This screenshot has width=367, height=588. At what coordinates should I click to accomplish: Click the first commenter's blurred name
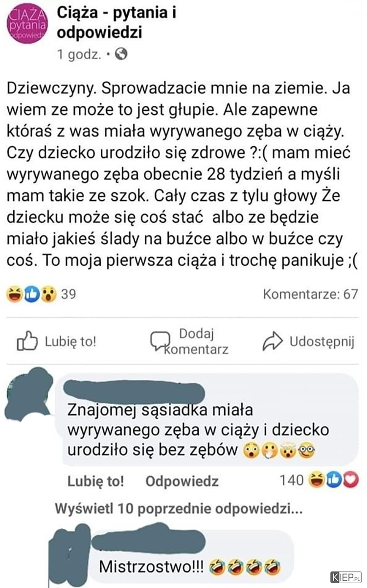click(135, 391)
